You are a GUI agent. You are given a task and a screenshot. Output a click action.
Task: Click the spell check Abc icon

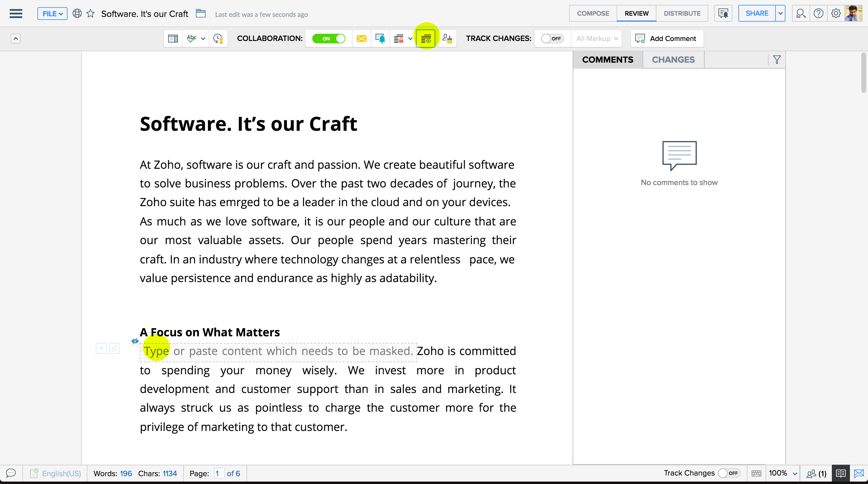(191, 39)
